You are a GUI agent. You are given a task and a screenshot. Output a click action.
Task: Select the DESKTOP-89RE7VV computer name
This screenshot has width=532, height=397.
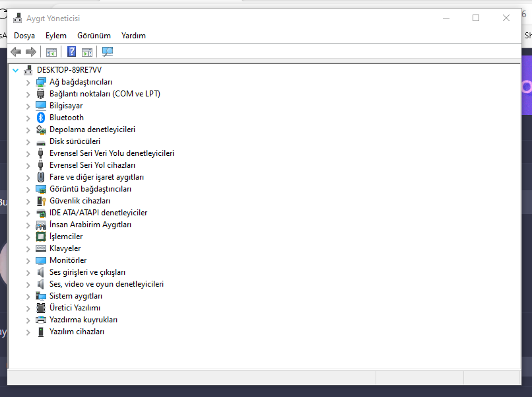69,70
